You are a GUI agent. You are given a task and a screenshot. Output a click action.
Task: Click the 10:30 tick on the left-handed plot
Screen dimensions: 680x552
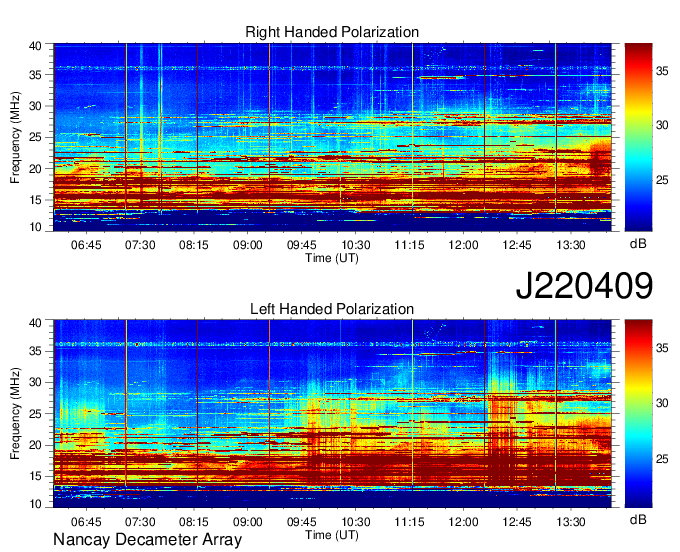(x=355, y=522)
